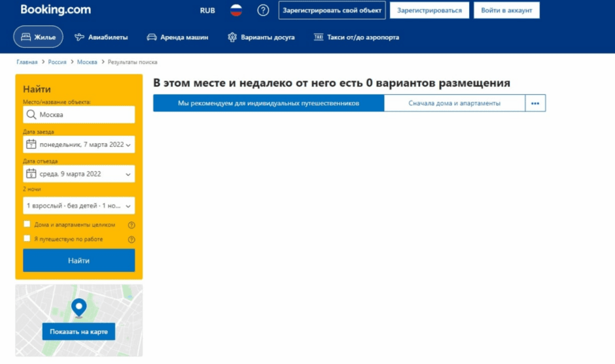Open the check-in date dropdown

pos(79,144)
